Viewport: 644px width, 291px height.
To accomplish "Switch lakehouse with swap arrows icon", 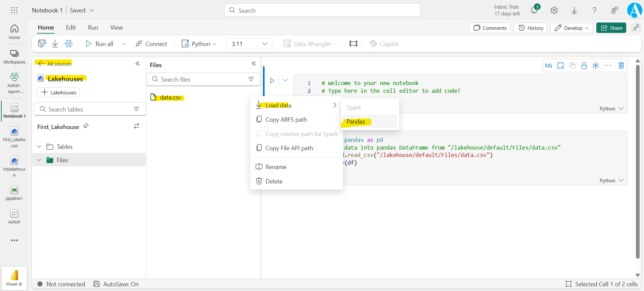I will click(x=136, y=126).
